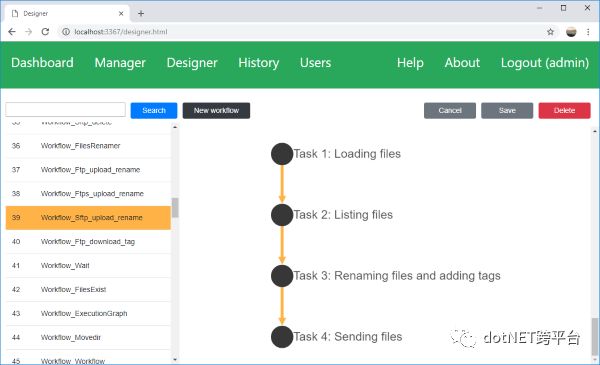Click the site info icon in address bar
600x365 pixels.
[66, 32]
